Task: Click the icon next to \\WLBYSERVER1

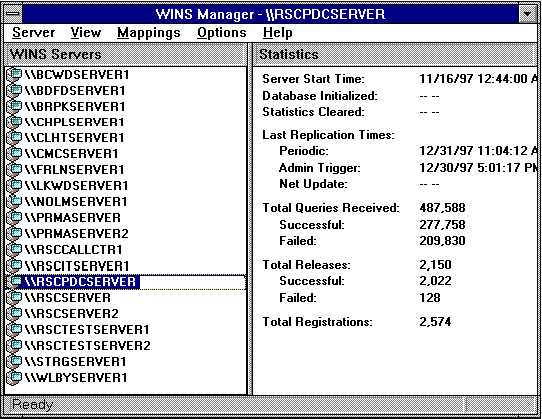Action: [x=15, y=378]
